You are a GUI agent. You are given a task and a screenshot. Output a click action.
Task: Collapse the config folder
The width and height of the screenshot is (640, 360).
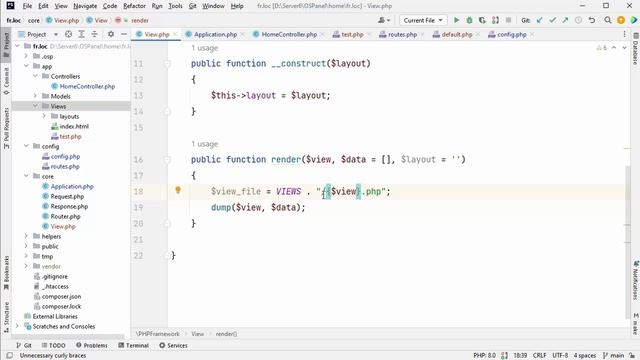pyautogui.click(x=26, y=146)
